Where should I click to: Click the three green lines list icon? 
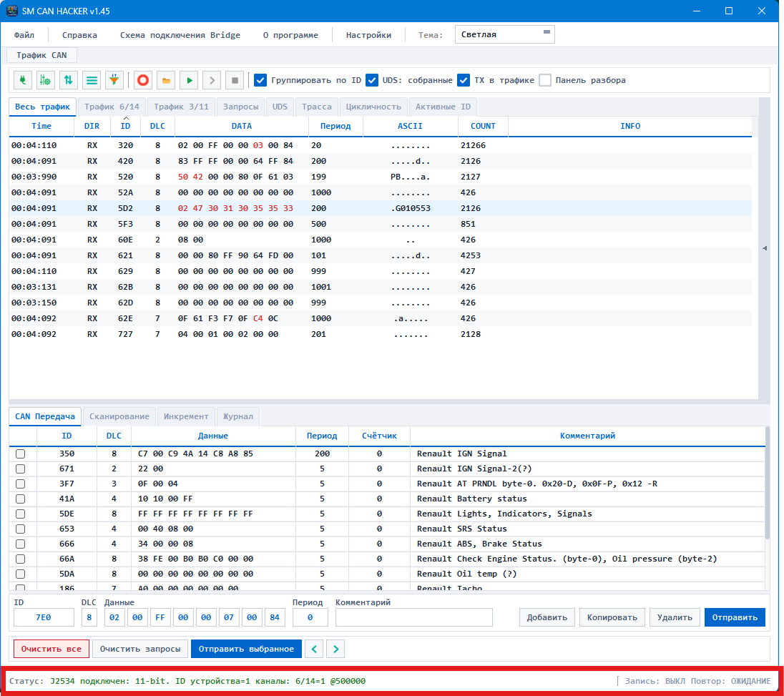(x=92, y=80)
